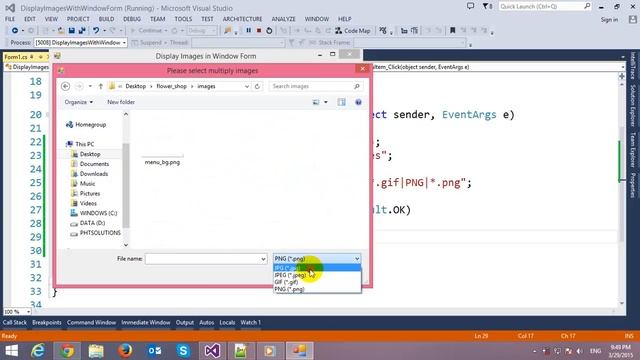Open the change view options arrow

click(x=326, y=102)
